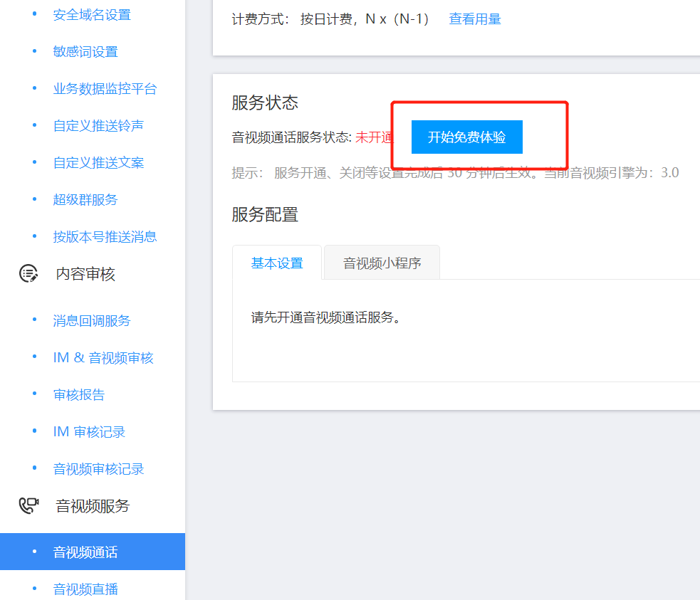Image resolution: width=700 pixels, height=600 pixels.
Task: Open 消息回调服务 page
Action: [x=92, y=321]
